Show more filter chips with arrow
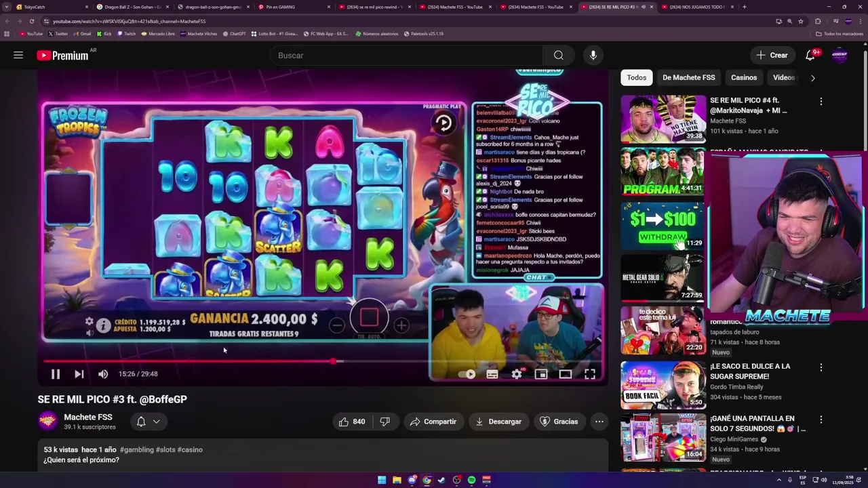868x488 pixels. [812, 78]
